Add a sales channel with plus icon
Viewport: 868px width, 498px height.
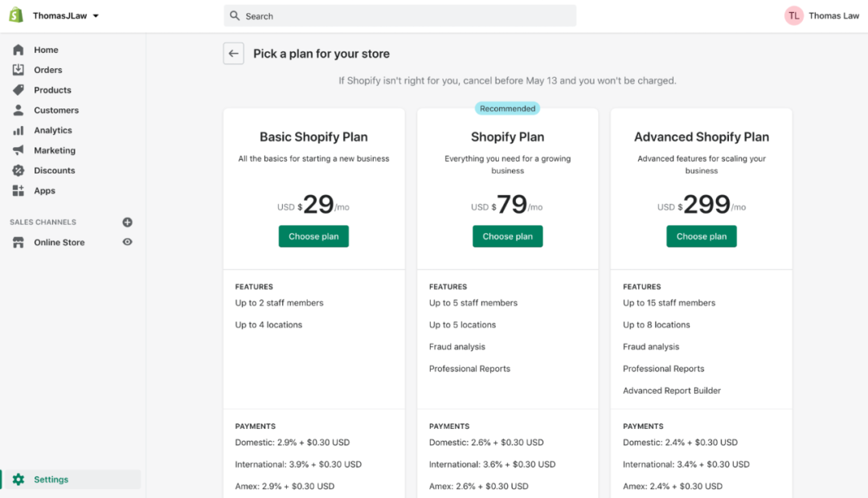[127, 222]
